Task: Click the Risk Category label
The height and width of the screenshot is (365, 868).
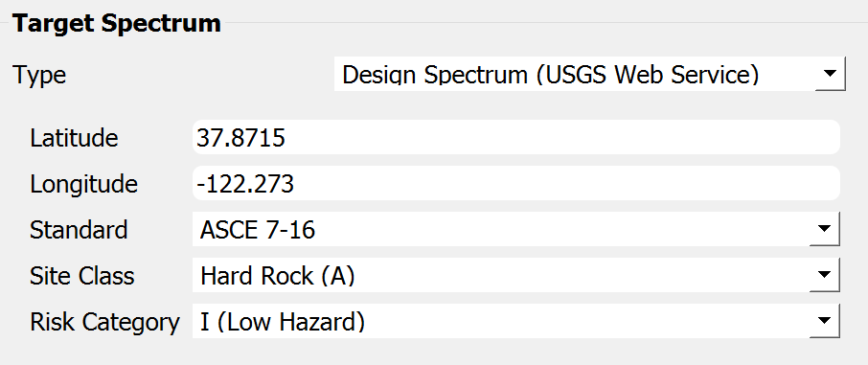Action: tap(104, 322)
